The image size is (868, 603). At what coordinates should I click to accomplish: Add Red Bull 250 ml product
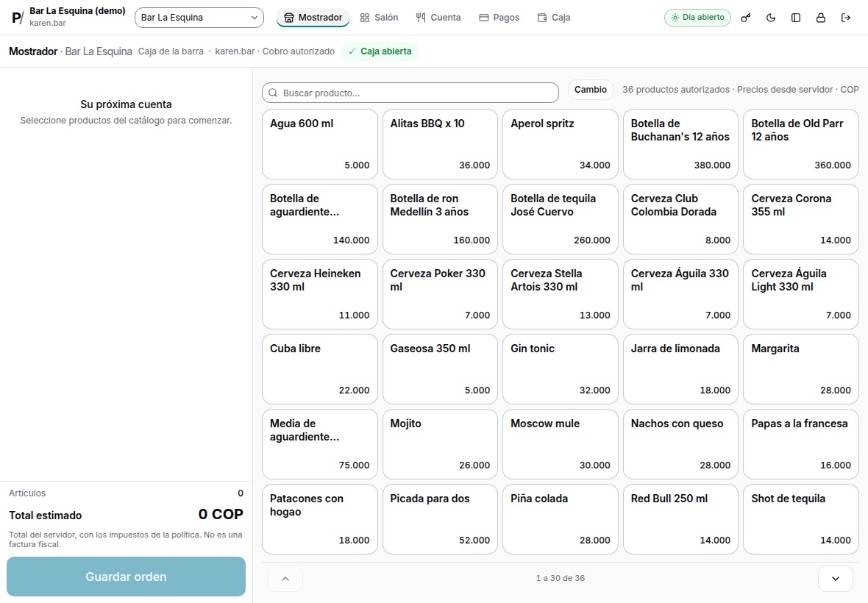click(x=681, y=519)
